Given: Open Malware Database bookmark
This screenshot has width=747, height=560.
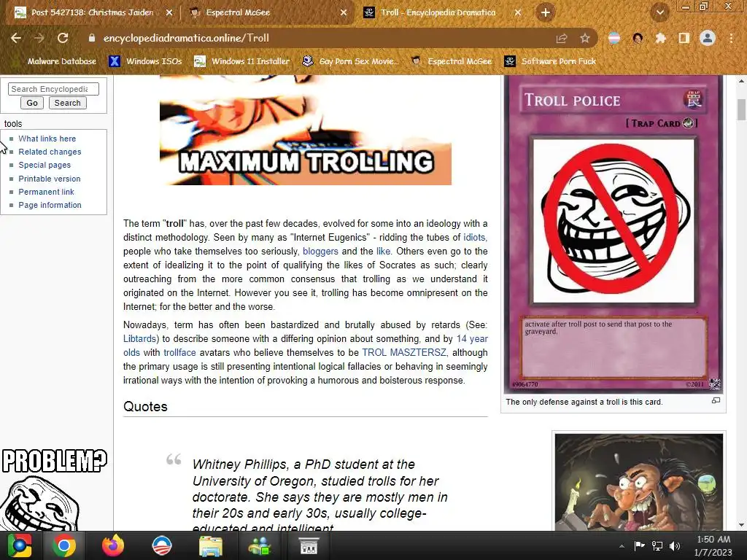Looking at the screenshot, I should (55, 61).
